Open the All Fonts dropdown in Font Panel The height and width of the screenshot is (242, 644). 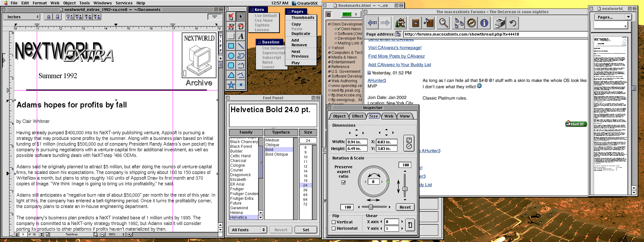pos(248,230)
